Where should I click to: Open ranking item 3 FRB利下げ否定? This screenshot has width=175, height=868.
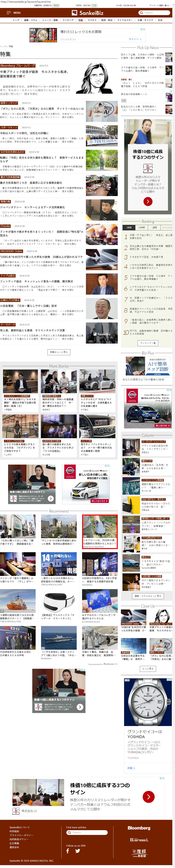click(146, 257)
